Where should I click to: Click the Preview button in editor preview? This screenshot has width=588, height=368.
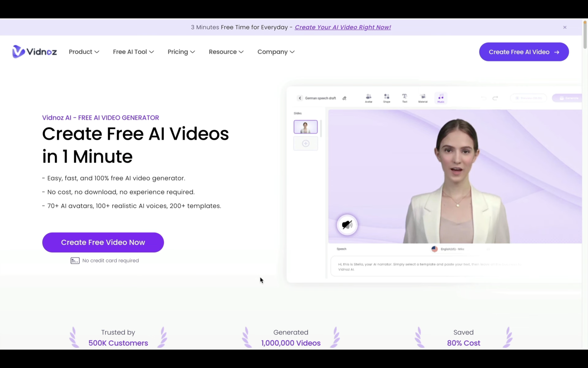coord(528,98)
